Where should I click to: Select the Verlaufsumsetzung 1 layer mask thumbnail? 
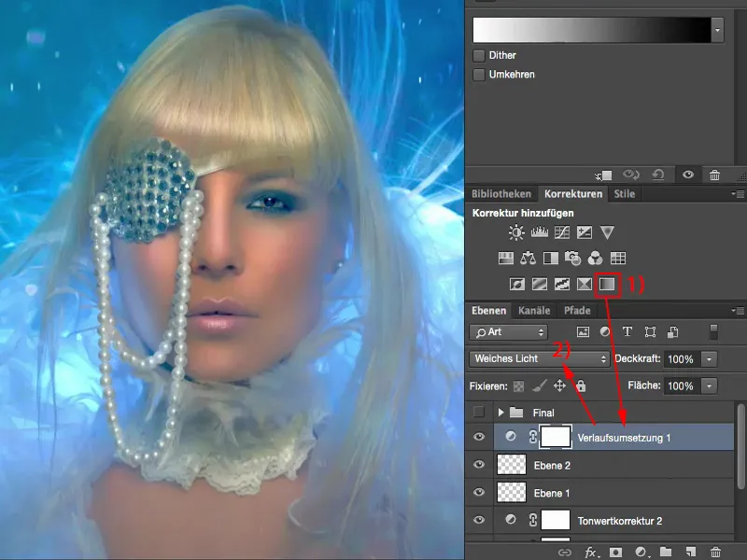[556, 437]
